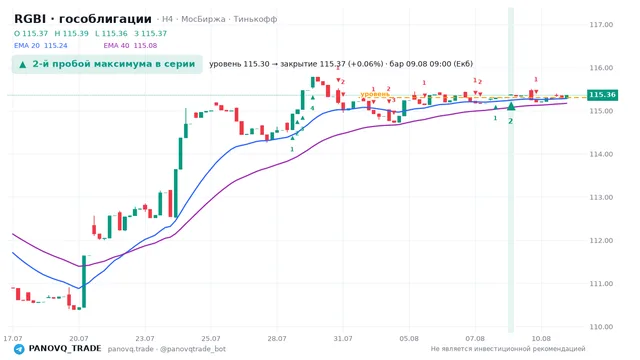Click the 28.07 date axis label
The width and height of the screenshot is (640, 360).
tap(277, 338)
